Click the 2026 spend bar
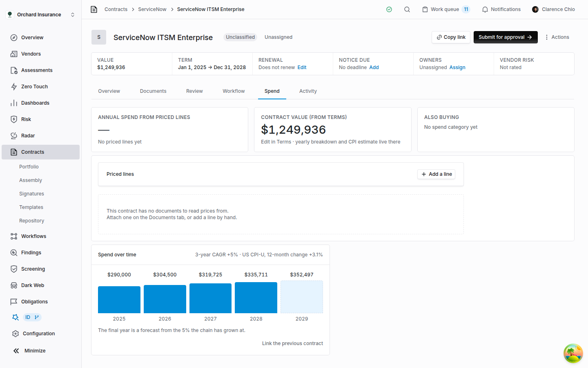Image resolution: width=588 pixels, height=368 pixels. [x=165, y=299]
